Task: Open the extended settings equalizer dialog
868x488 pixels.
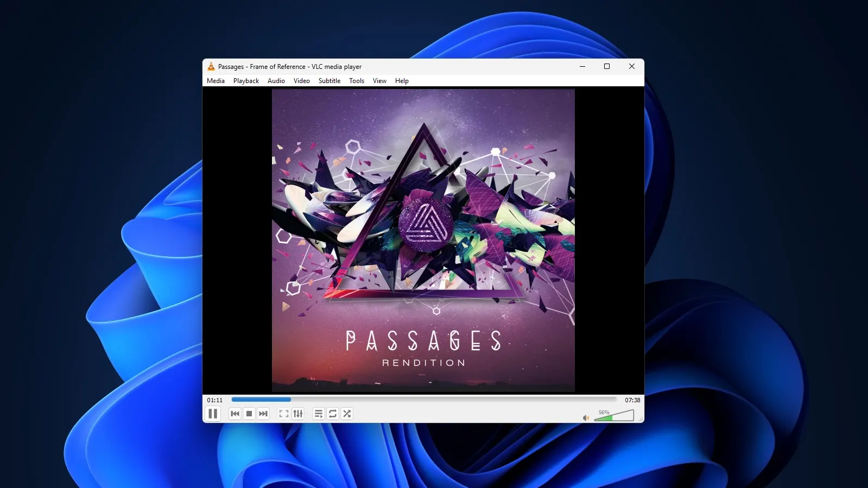Action: pos(298,414)
